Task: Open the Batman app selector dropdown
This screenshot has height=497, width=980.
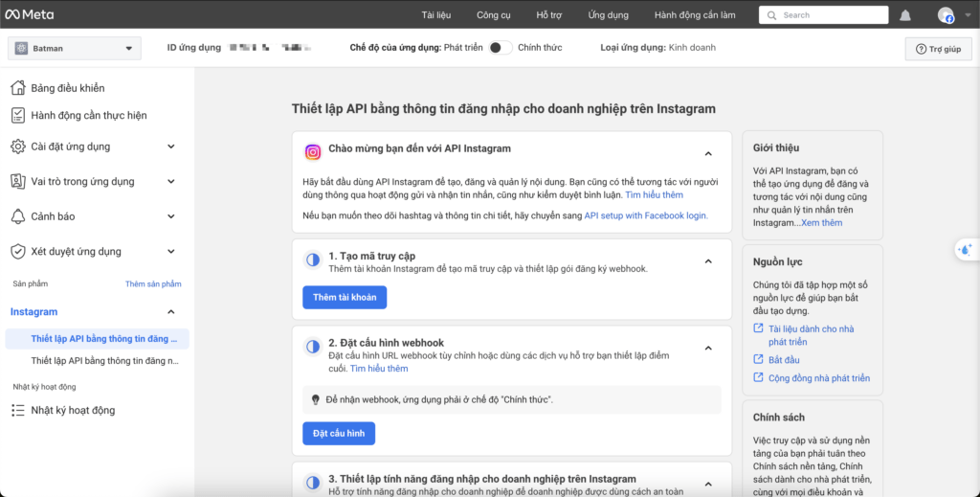Action: (x=75, y=48)
